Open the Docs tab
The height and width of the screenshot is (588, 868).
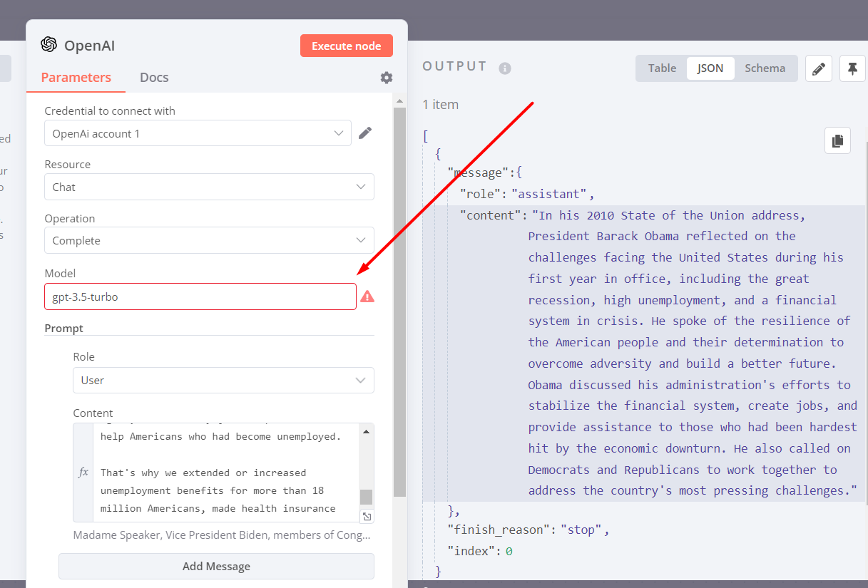tap(154, 78)
